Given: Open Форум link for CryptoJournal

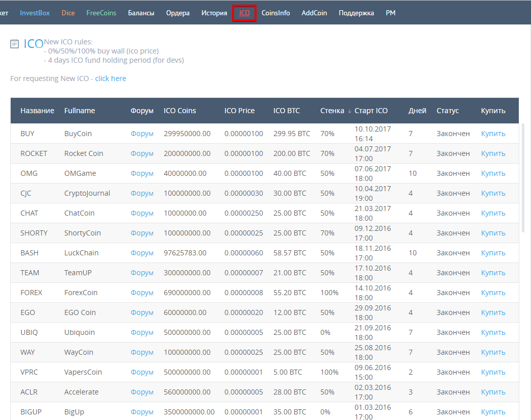Looking at the screenshot, I should [x=142, y=193].
